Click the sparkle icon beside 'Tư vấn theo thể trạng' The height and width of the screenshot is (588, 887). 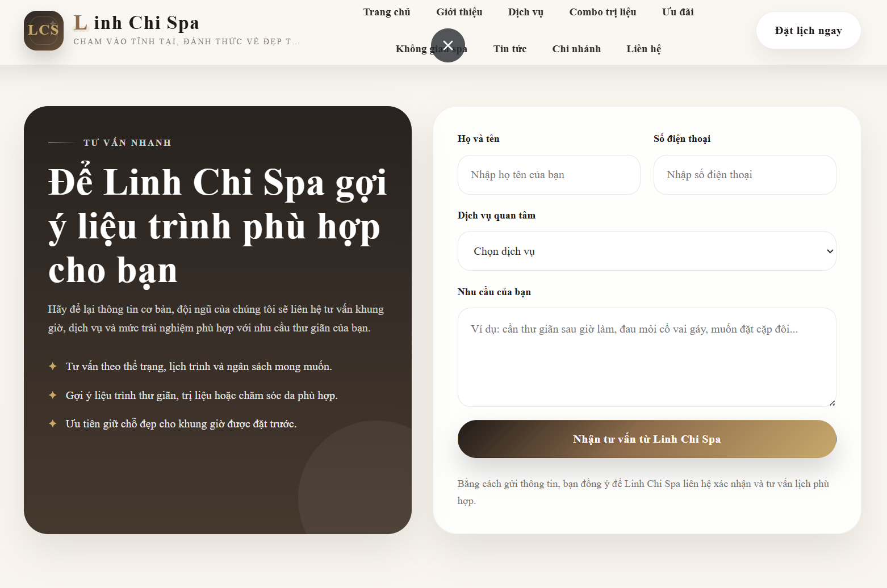pyautogui.click(x=52, y=366)
